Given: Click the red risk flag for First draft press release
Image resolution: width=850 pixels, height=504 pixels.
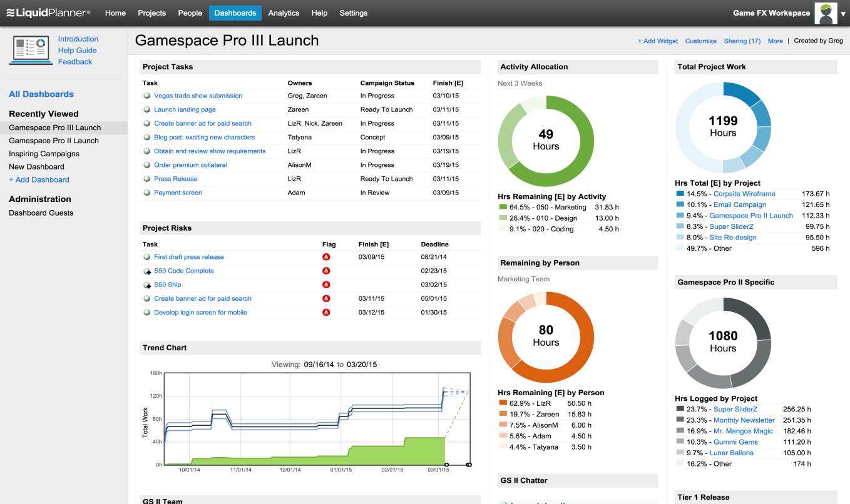Looking at the screenshot, I should pos(326,256).
